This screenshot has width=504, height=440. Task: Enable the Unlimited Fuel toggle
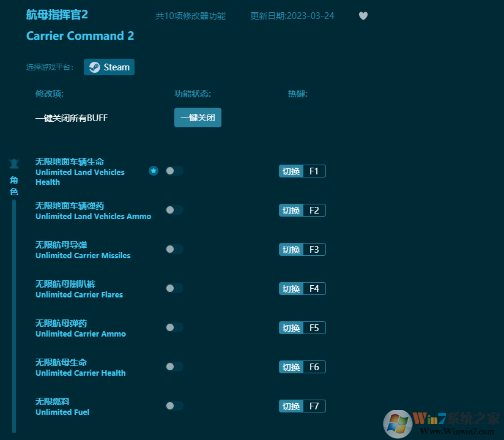pos(174,406)
